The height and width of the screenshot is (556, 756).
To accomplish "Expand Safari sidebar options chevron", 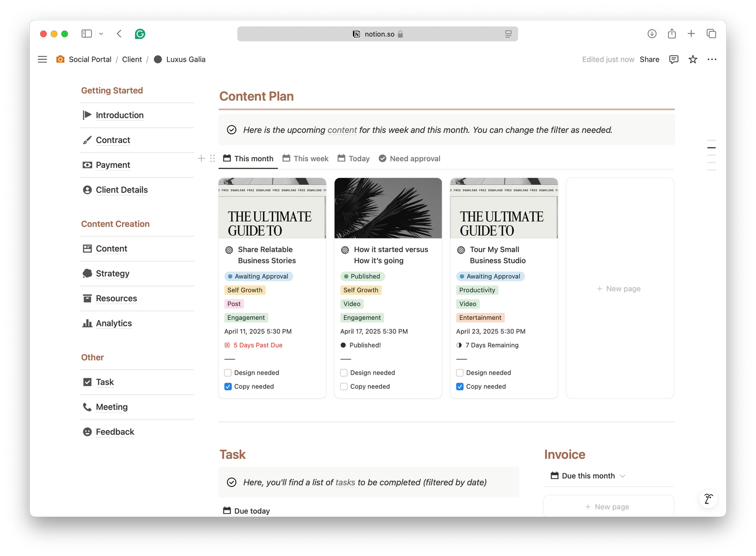I will click(x=101, y=34).
